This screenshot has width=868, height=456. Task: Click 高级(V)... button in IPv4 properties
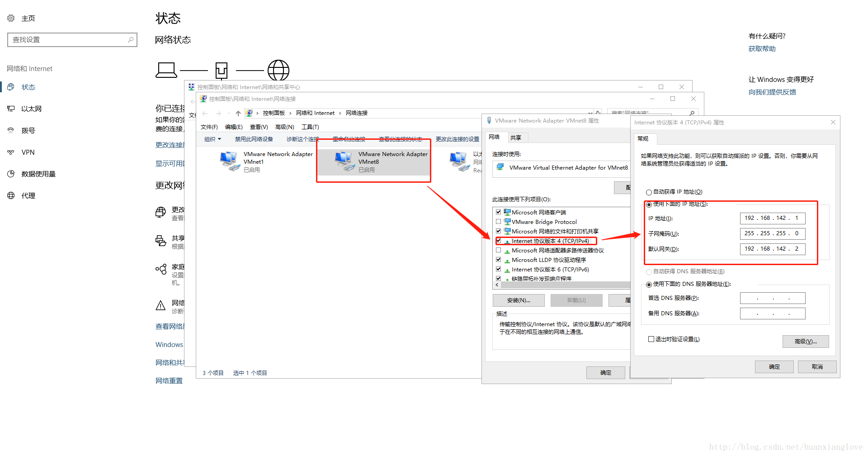[x=806, y=342]
